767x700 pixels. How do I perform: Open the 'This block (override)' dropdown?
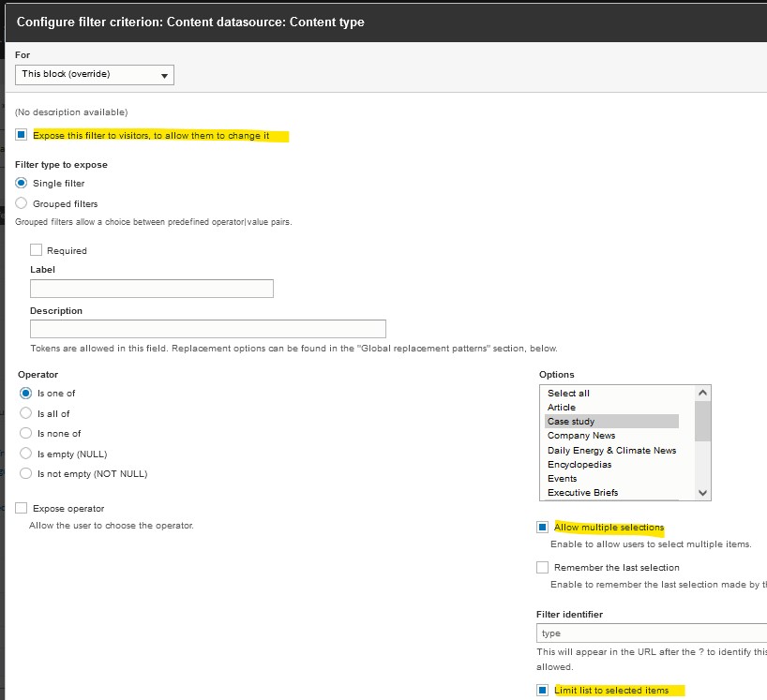pos(94,74)
